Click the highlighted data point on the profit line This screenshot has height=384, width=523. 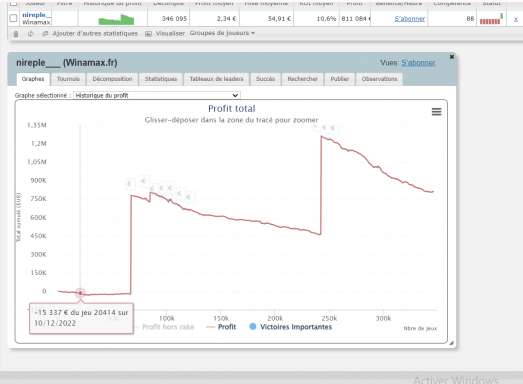pos(80,293)
